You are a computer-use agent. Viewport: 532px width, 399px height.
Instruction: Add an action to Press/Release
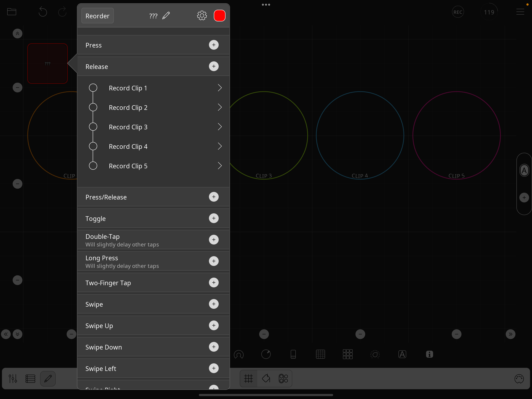(x=214, y=197)
